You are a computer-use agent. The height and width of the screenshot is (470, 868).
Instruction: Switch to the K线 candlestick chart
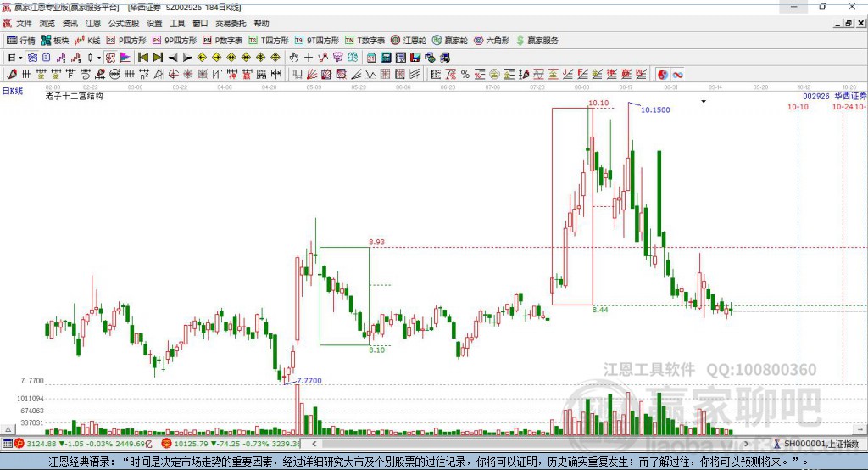click(x=87, y=41)
